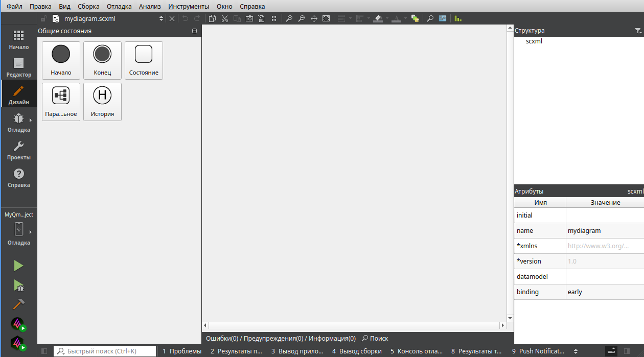
Task: Expand the output panes selector arrows
Action: (x=576, y=351)
